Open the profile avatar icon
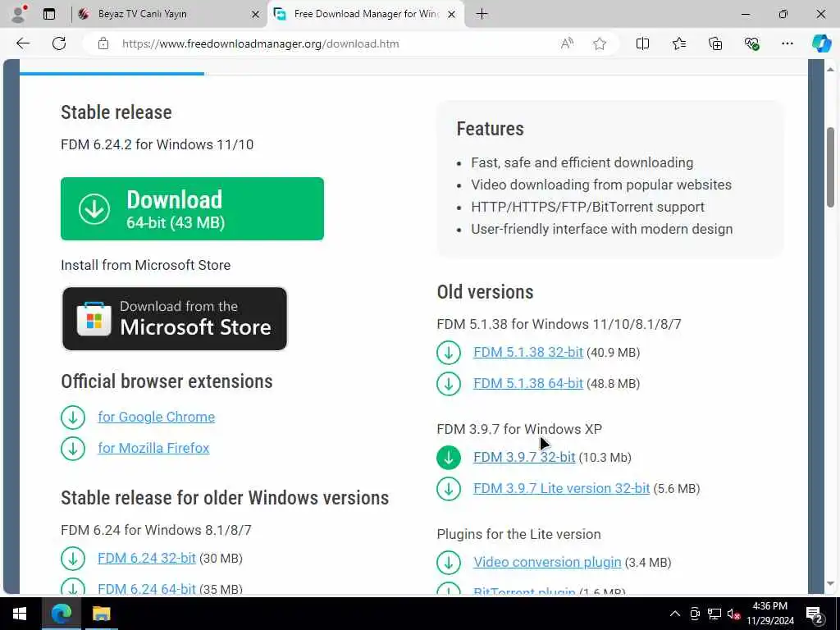Viewport: 840px width, 630px height. (x=18, y=14)
